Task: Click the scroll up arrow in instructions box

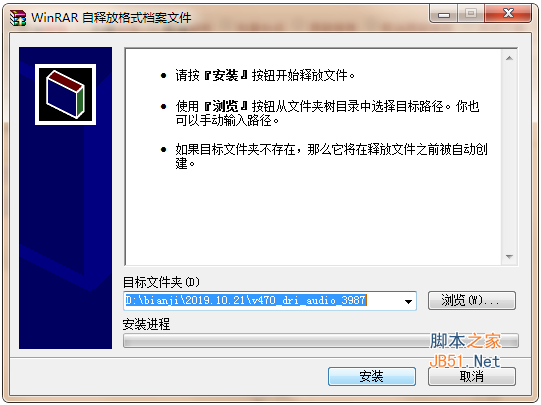Action: pos(509,58)
